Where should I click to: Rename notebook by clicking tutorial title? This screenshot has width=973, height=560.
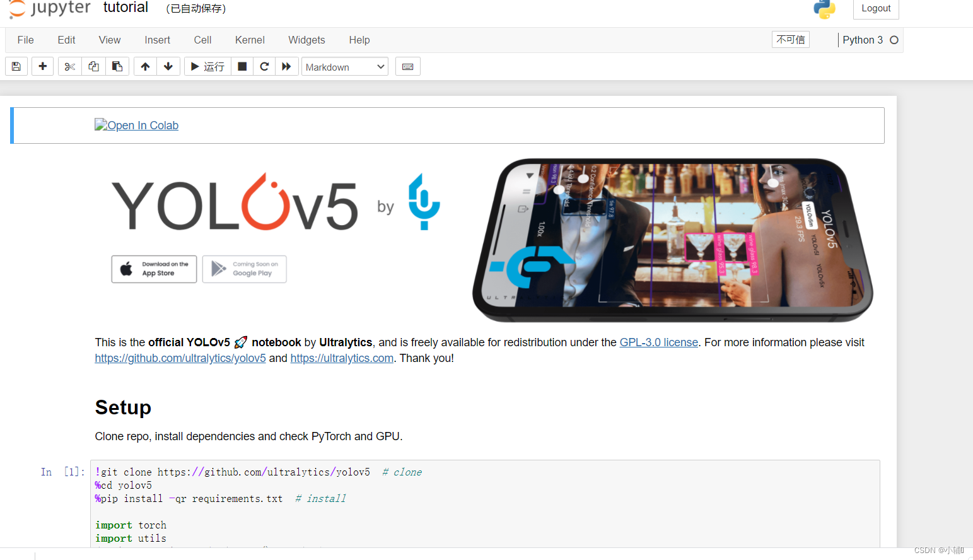(x=125, y=8)
